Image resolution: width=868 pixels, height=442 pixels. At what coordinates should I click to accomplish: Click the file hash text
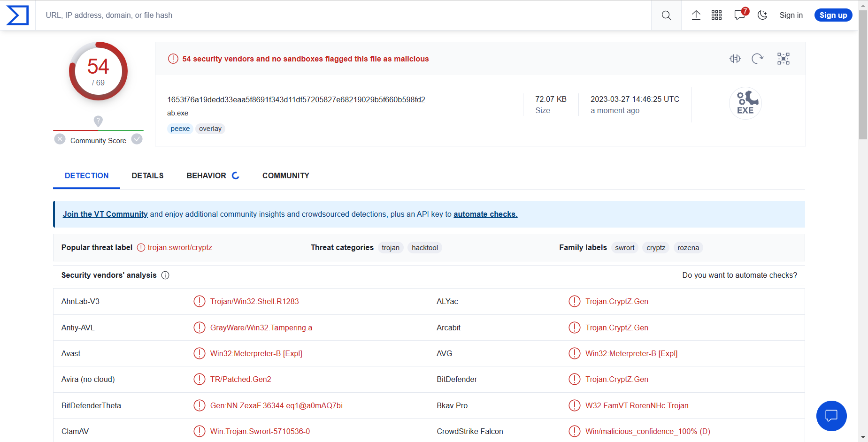click(x=296, y=99)
